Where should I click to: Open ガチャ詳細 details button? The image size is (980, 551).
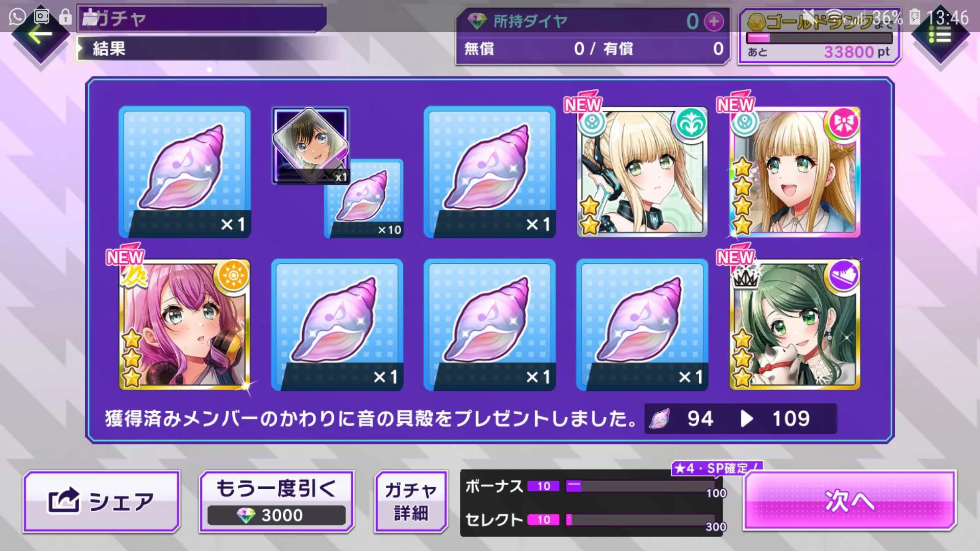point(411,502)
